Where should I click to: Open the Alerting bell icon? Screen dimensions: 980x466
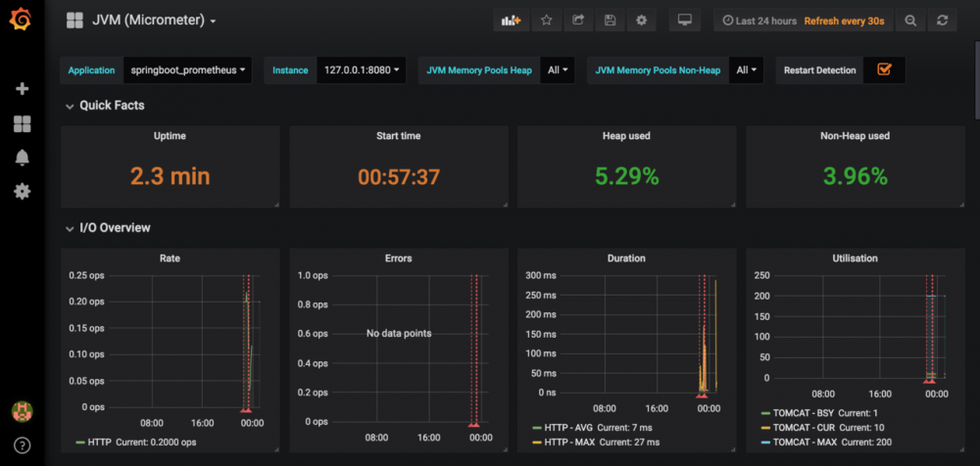(22, 158)
